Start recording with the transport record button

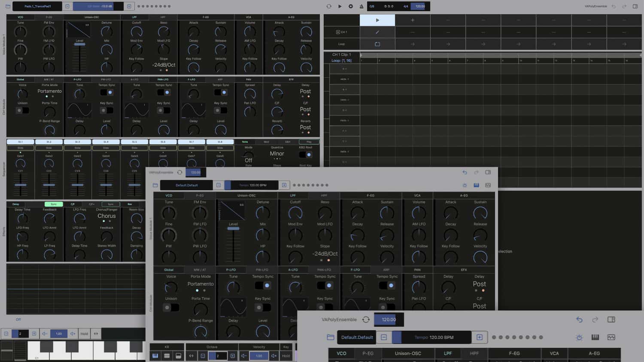[x=350, y=6]
